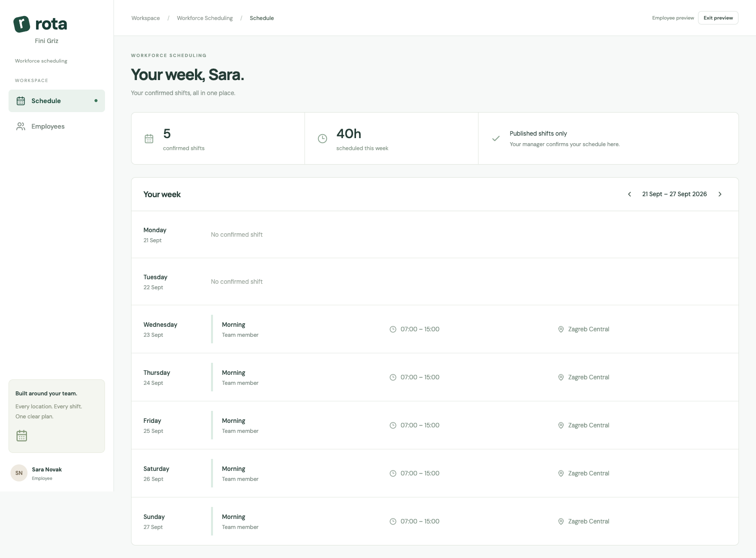This screenshot has height=558, width=756.
Task: Click Zagreb Central location on Thursday
Action: pyautogui.click(x=588, y=377)
